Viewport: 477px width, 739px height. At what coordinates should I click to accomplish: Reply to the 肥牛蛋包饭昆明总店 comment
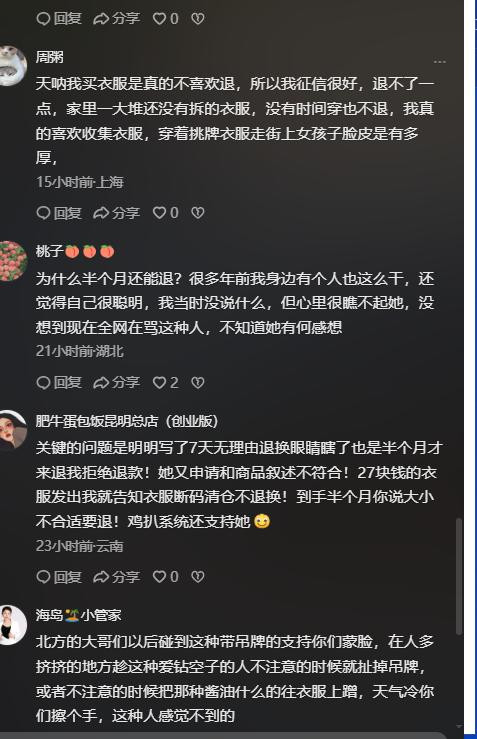59,577
